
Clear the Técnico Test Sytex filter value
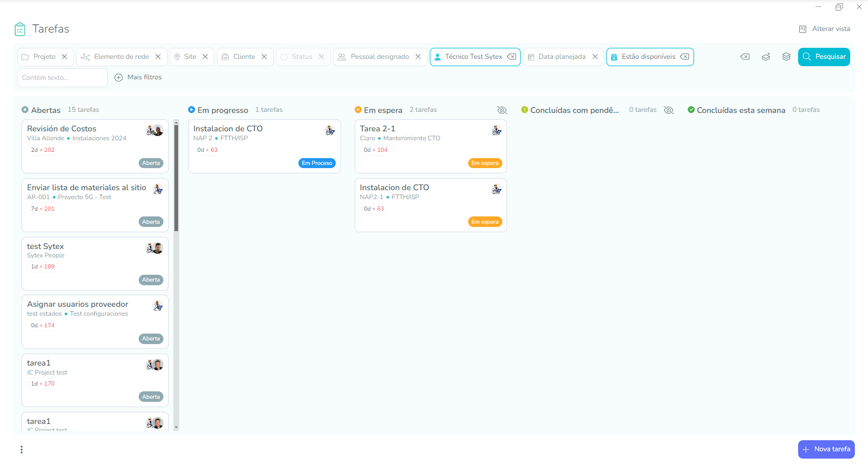coord(512,57)
